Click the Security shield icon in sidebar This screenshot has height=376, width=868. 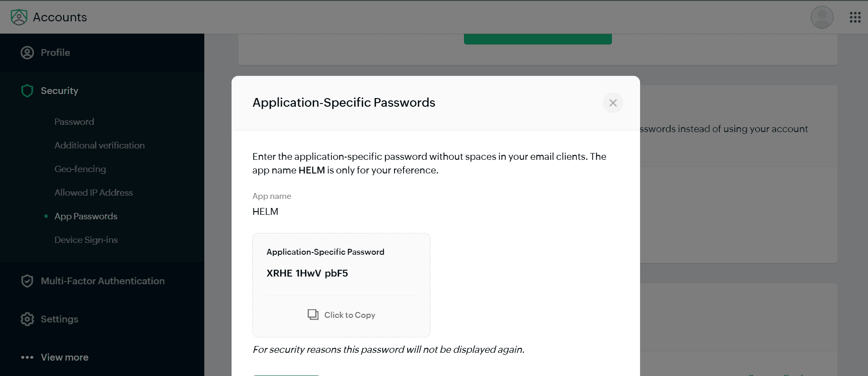(x=27, y=91)
